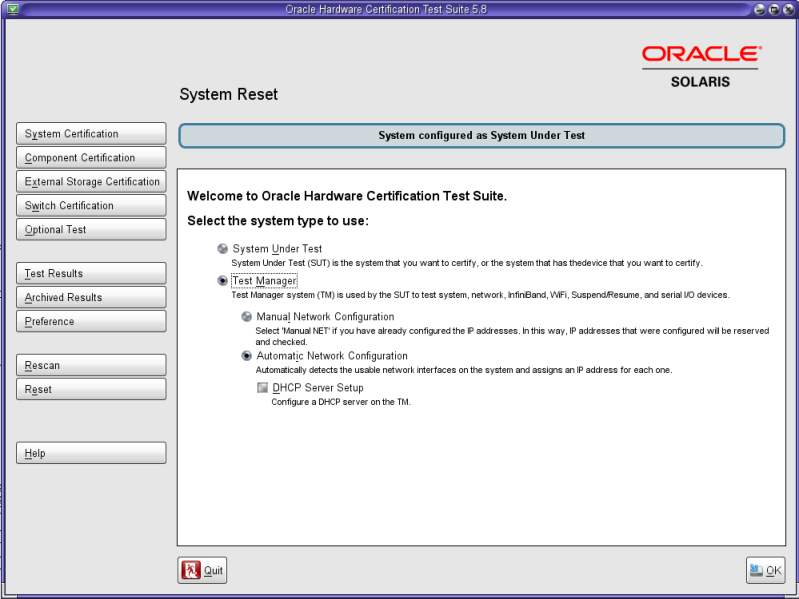Maximize the Oracle Hardware Certification window
This screenshot has height=599, width=799.
point(774,9)
